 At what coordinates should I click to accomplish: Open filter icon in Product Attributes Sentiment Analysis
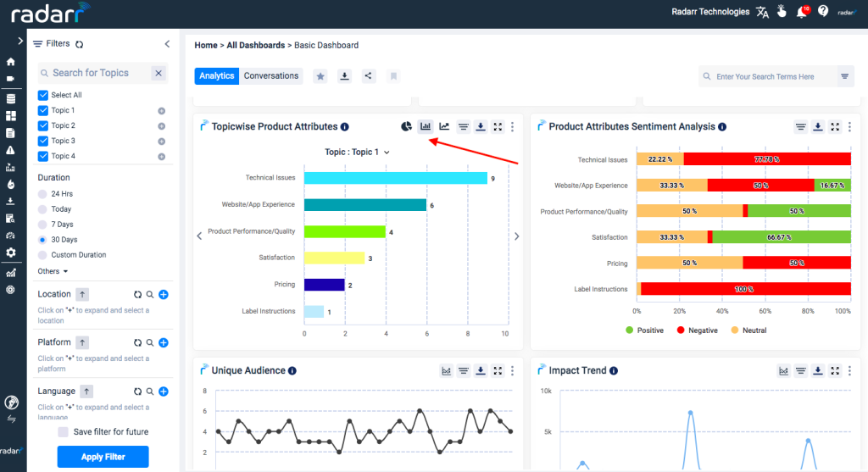pos(800,127)
